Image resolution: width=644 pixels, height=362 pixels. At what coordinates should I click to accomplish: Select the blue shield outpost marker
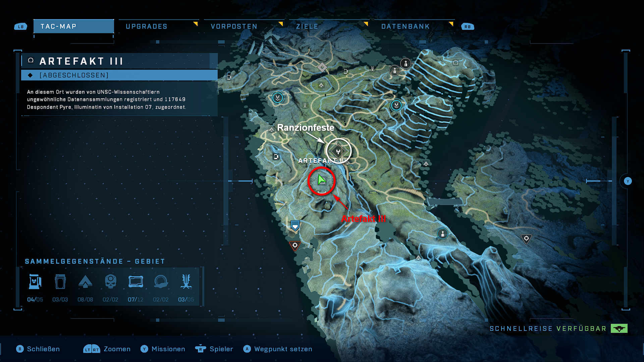pos(295,226)
